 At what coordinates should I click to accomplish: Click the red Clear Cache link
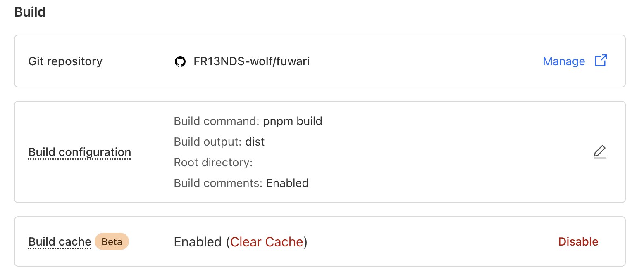(x=267, y=242)
